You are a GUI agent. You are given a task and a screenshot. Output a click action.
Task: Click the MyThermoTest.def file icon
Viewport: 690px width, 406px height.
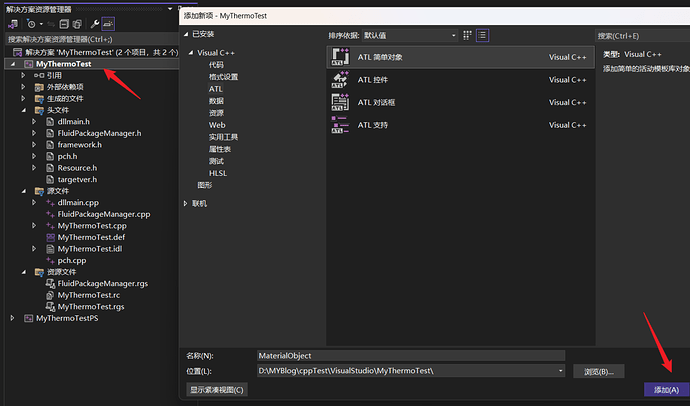click(50, 238)
